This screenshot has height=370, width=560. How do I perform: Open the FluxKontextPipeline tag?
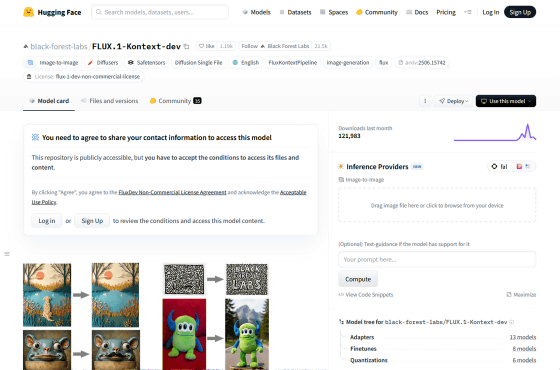(x=292, y=62)
